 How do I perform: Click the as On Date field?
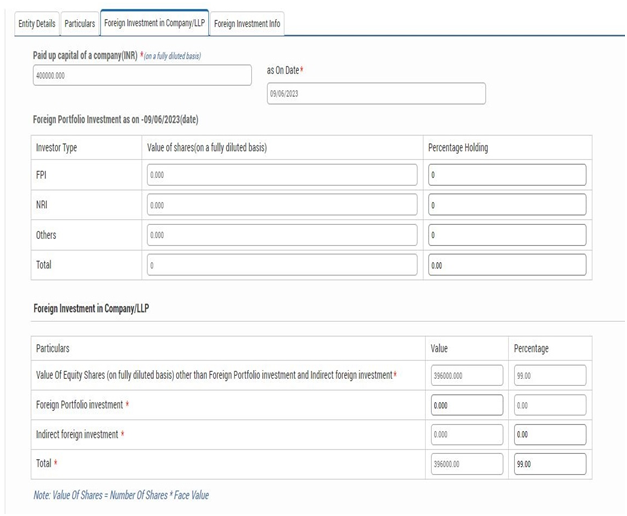tap(375, 93)
